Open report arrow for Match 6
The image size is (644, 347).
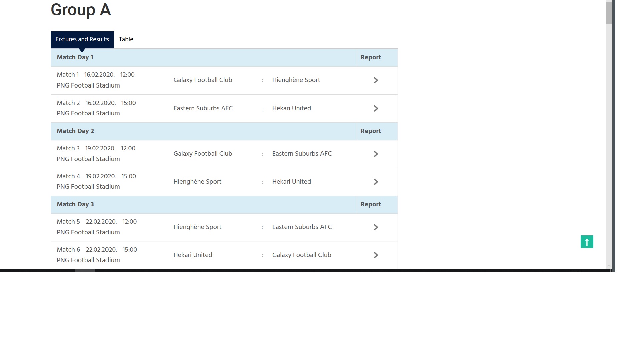click(x=376, y=255)
